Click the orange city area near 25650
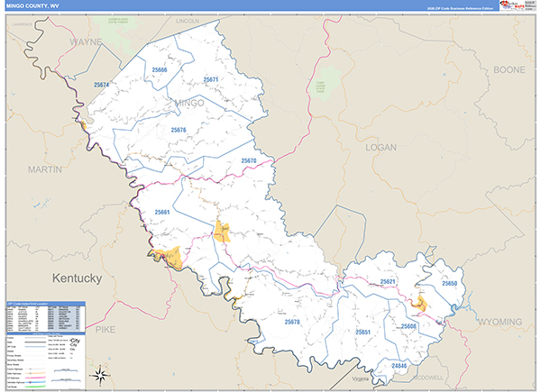The width and height of the screenshot is (541, 392). pyautogui.click(x=421, y=304)
